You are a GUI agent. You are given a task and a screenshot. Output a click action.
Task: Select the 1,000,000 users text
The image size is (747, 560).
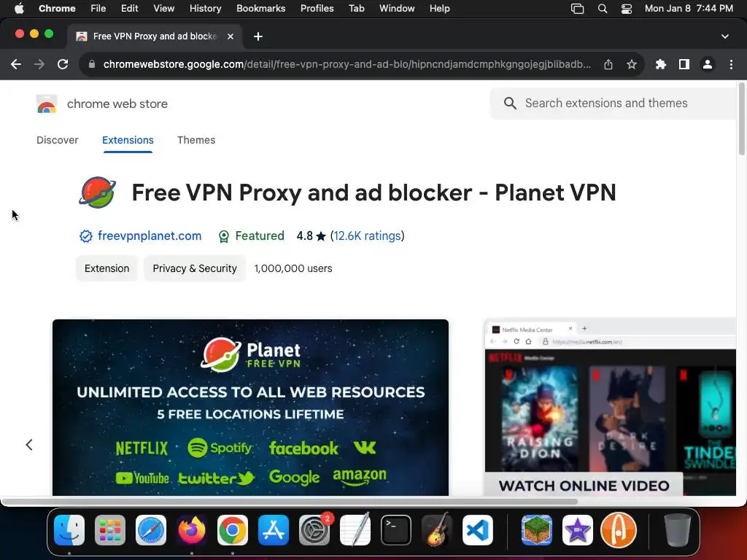pyautogui.click(x=293, y=268)
